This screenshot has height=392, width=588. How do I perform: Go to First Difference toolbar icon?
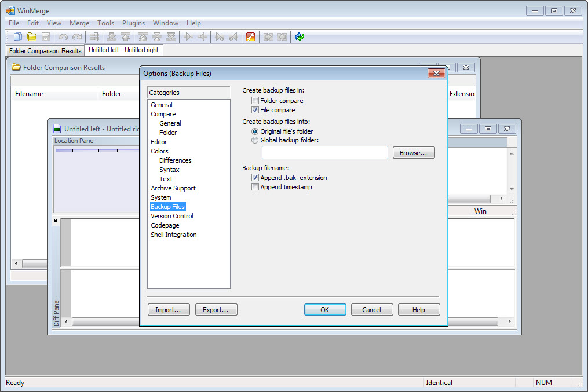pos(143,36)
